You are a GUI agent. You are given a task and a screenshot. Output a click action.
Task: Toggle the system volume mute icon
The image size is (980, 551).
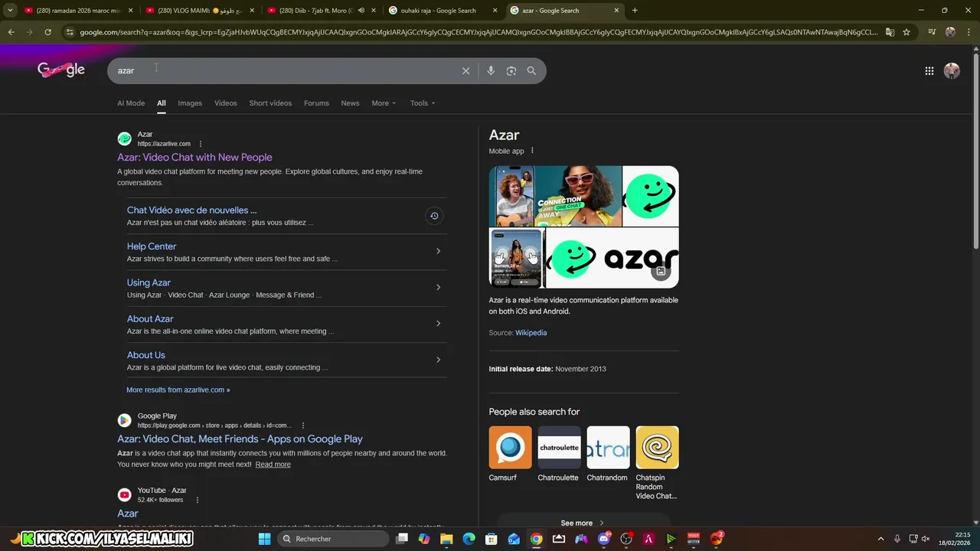point(926,539)
